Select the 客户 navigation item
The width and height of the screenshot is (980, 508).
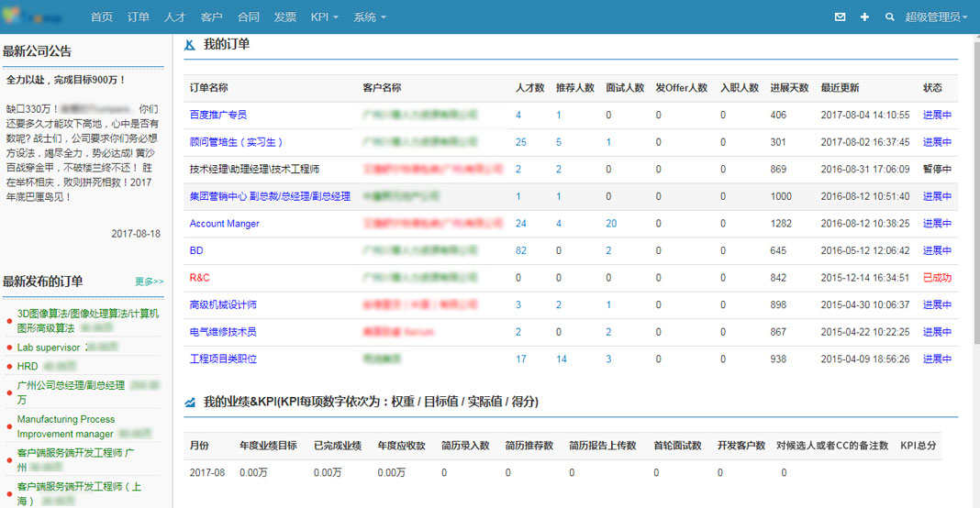[x=211, y=17]
